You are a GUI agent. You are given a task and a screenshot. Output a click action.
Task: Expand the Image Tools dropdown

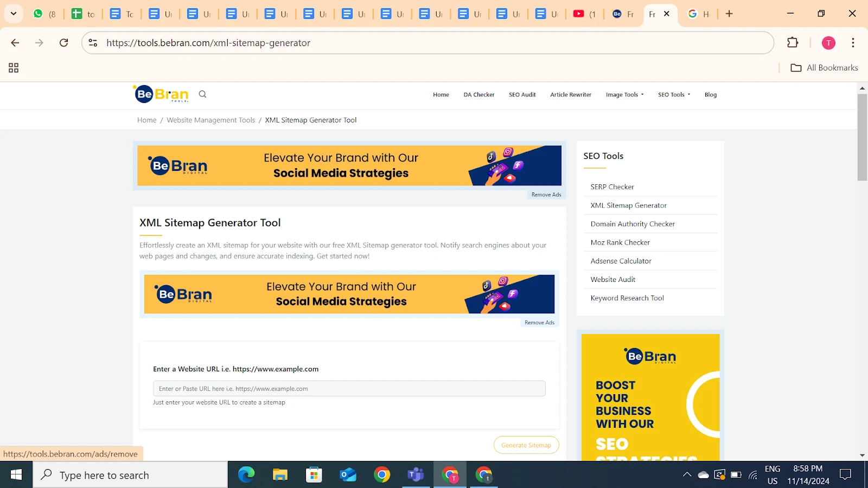(x=625, y=95)
